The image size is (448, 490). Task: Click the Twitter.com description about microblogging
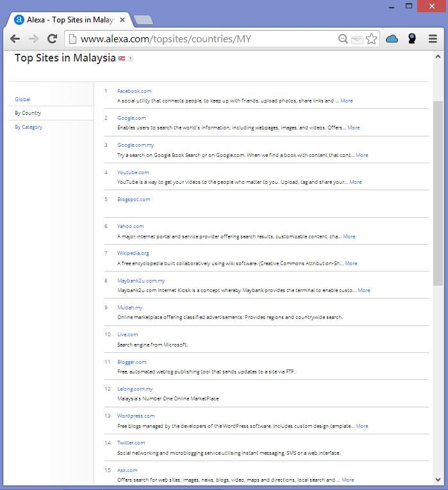pyautogui.click(x=229, y=453)
